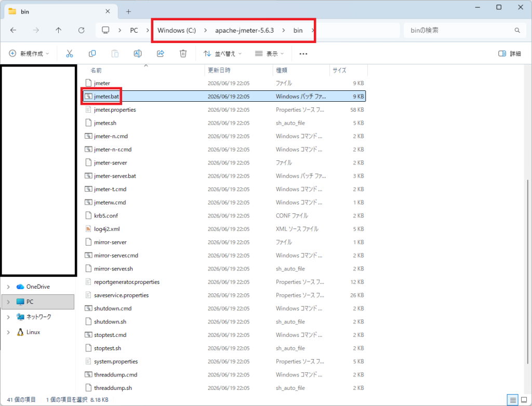Viewport: 532px width, 406px height.
Task: Click the Cut scissors icon
Action: pyautogui.click(x=70, y=53)
